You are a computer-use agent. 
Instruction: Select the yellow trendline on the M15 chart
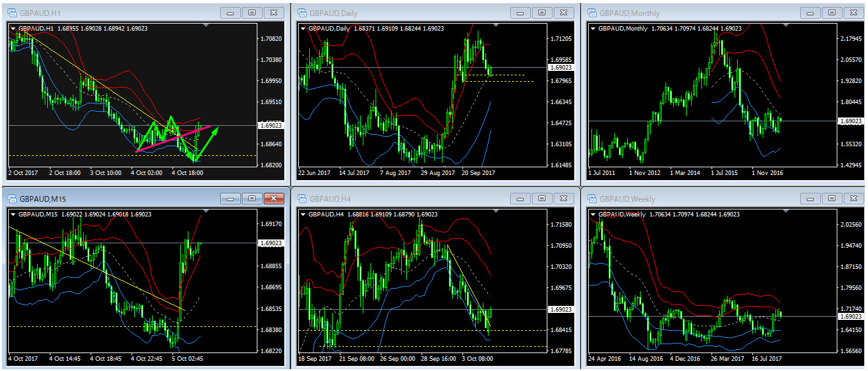[96, 266]
